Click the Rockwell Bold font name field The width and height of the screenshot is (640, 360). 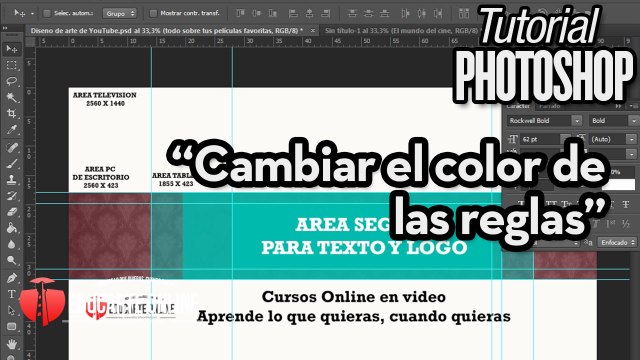539,121
